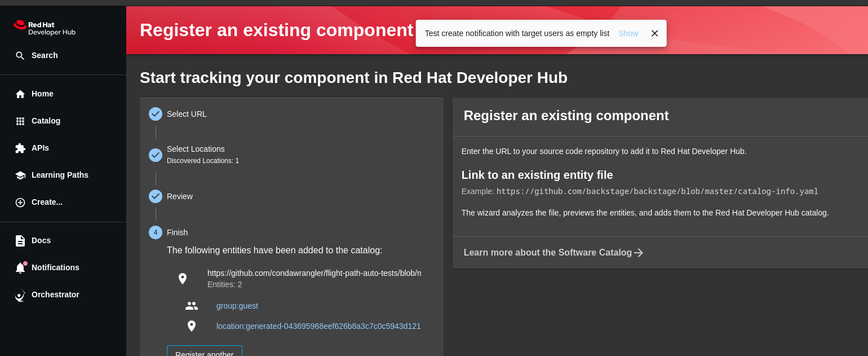Open the location:generated-043695968eef entity link
The image size is (868, 356).
[x=318, y=326]
